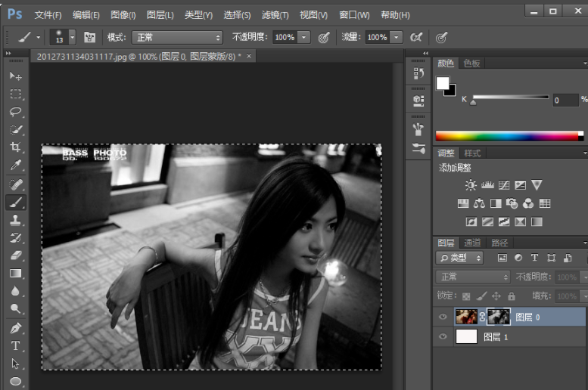Viewport: 588px width, 390px height.
Task: Open the brush panel toggle icon
Action: pos(90,37)
